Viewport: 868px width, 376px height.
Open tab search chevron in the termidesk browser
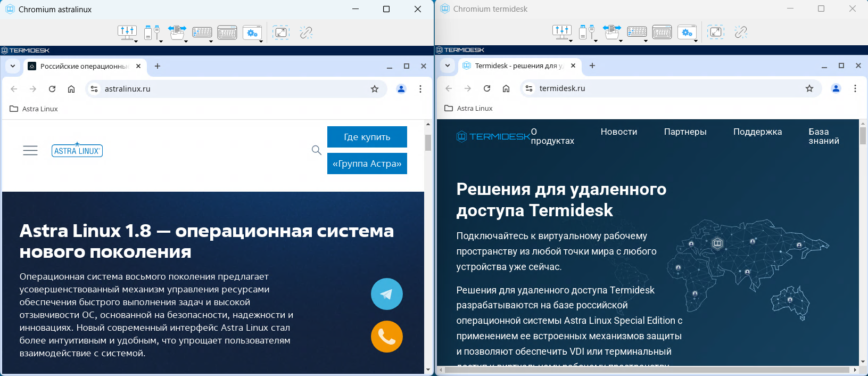[448, 66]
